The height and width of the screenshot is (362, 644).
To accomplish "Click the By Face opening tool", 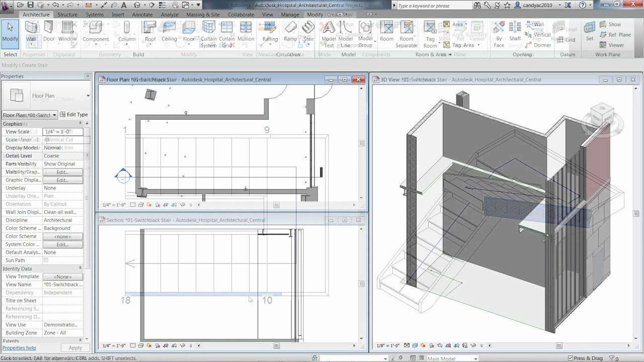I will pyautogui.click(x=499, y=34).
